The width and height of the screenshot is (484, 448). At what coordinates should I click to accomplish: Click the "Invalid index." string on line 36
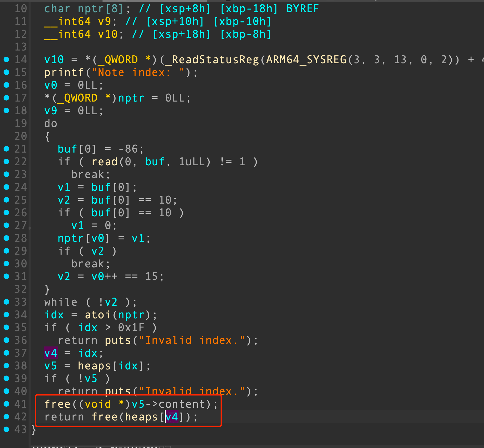coord(192,341)
